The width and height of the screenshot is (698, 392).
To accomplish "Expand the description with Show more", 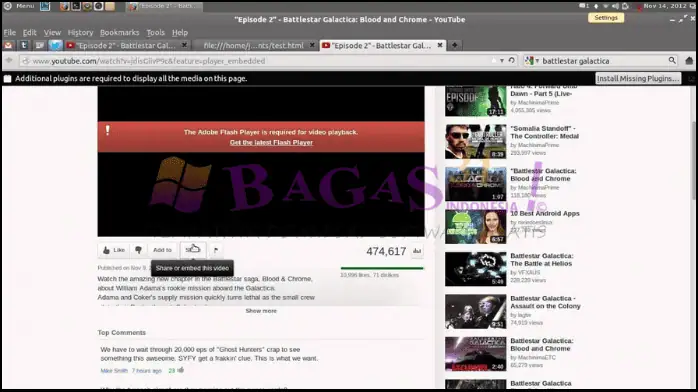I will click(261, 311).
